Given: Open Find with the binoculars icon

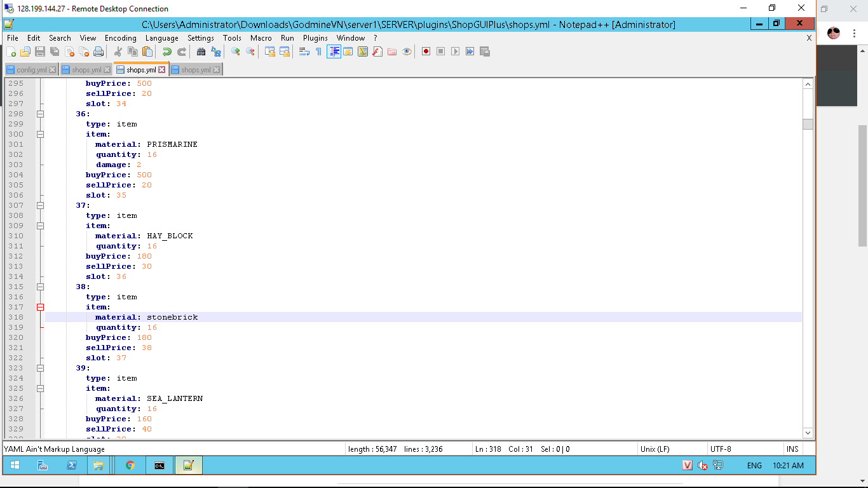Looking at the screenshot, I should [x=201, y=51].
